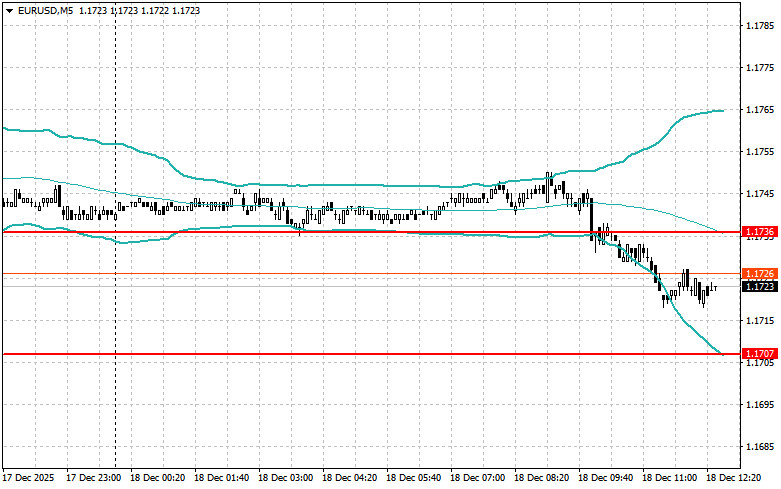
Task: Click the 18 Dec 03:00 time label
Action: pyautogui.click(x=285, y=478)
